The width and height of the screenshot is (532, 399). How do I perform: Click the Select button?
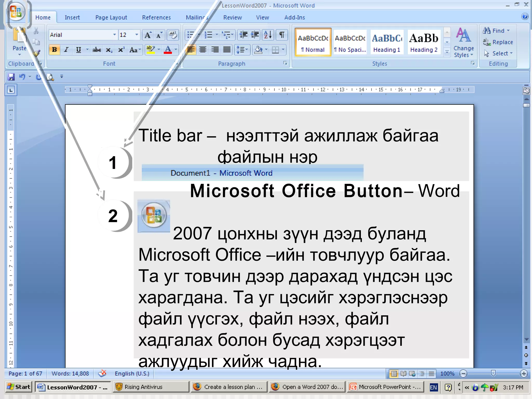pyautogui.click(x=498, y=53)
